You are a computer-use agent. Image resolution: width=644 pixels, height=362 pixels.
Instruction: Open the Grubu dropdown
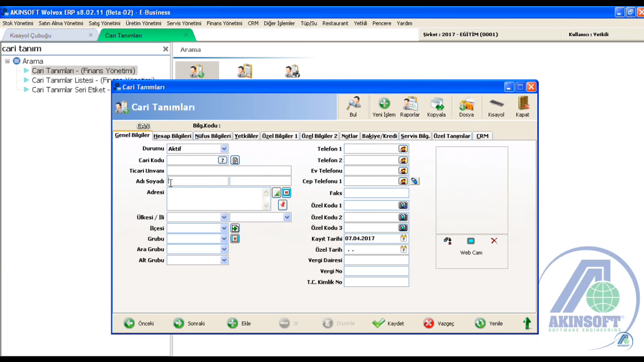pyautogui.click(x=224, y=239)
